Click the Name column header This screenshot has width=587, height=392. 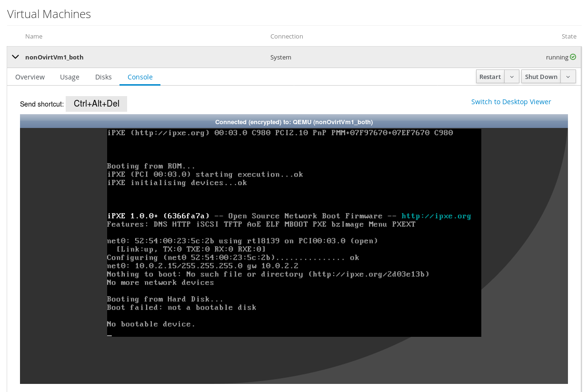[34, 37]
